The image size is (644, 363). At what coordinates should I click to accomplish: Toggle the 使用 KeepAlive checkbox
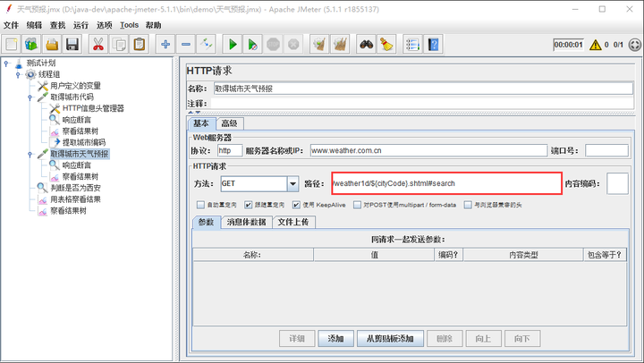(296, 205)
